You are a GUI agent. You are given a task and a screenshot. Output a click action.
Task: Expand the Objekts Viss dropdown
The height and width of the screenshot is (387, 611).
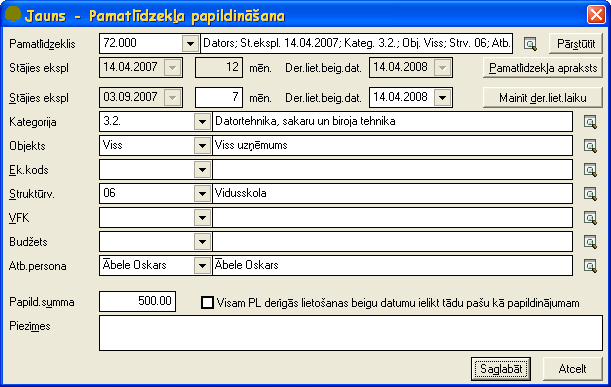(202, 146)
